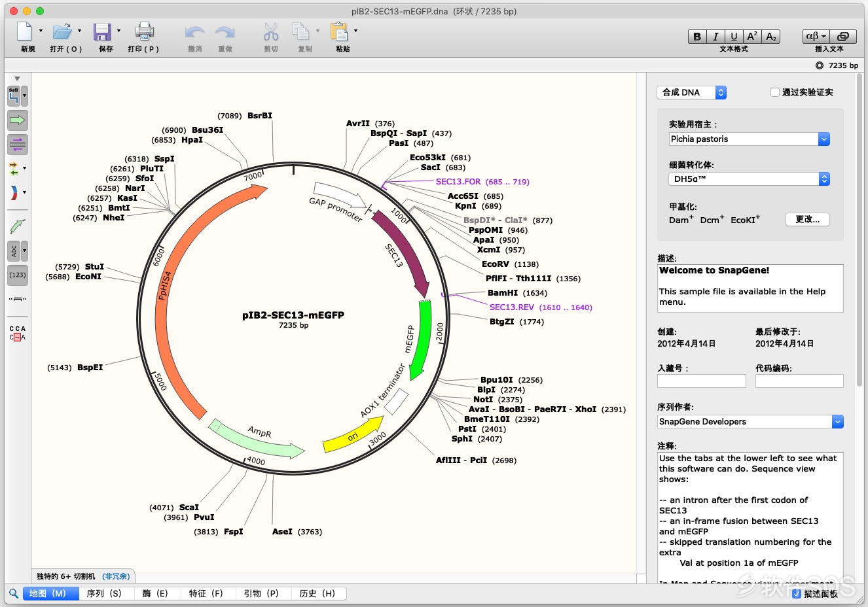Open the Paste dropdown arrow
Image resolution: width=868 pixels, height=607 pixels.
356,31
